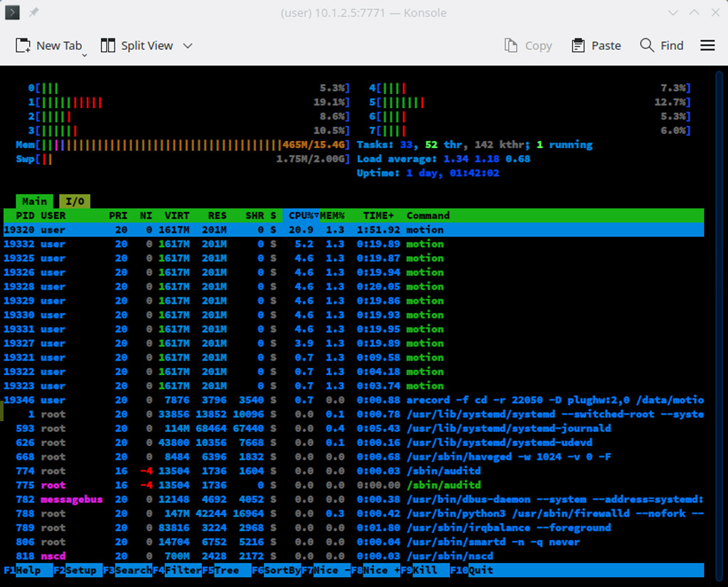Click SortBy in the function bar

point(282,570)
